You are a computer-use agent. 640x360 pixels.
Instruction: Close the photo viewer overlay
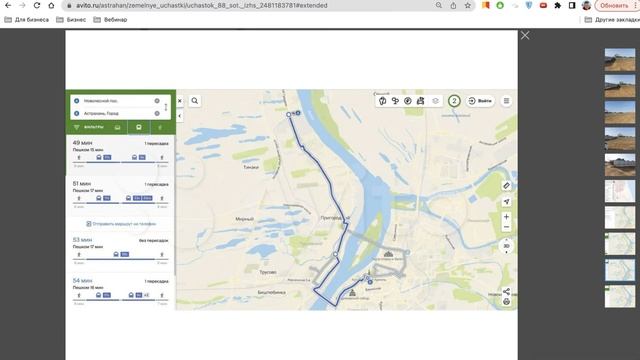click(525, 36)
